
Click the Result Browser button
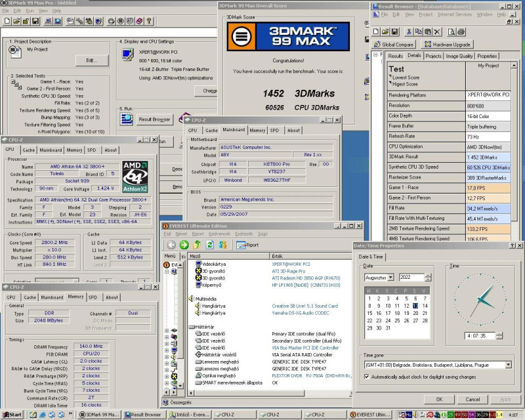click(154, 119)
